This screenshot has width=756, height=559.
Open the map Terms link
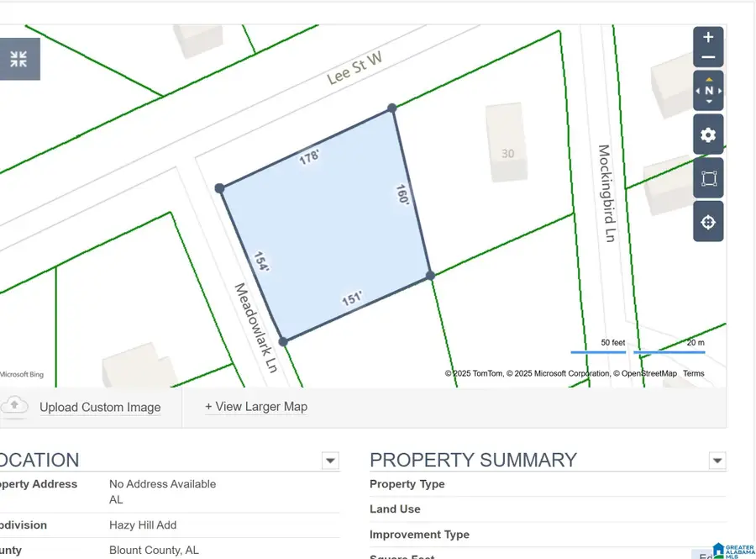694,373
